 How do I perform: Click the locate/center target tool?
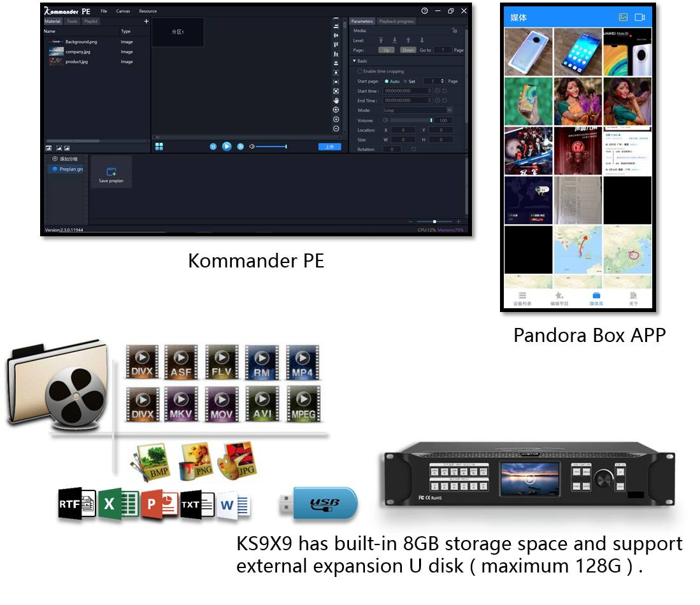336,110
